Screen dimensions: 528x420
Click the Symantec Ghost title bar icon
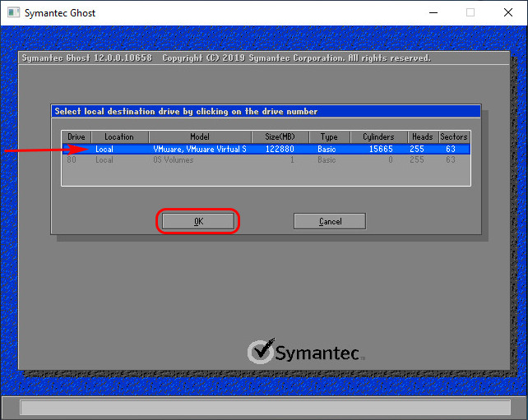(12, 12)
